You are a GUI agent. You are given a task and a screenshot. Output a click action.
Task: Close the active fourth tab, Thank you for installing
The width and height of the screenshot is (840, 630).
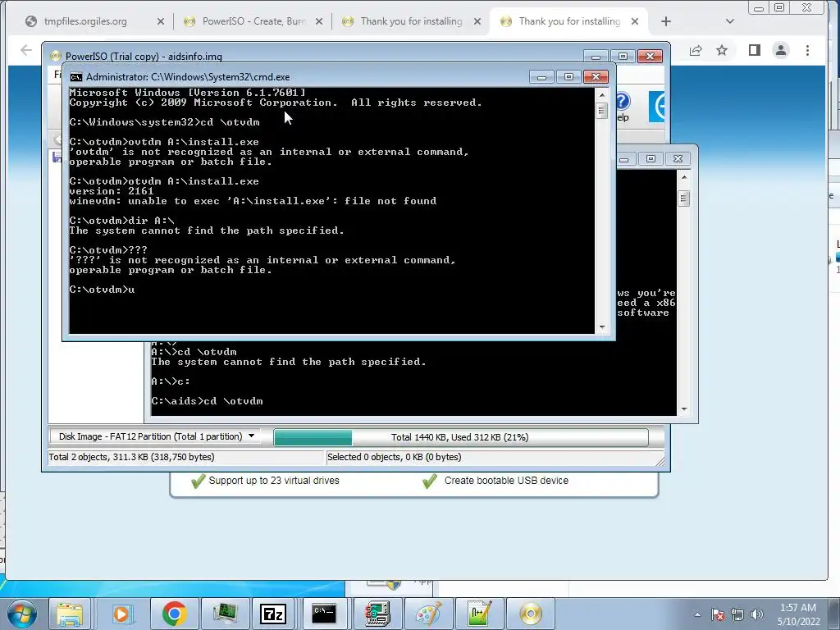(x=635, y=21)
